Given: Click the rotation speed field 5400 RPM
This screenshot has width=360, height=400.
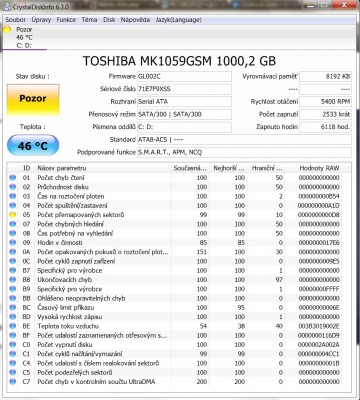Looking at the screenshot, I should (x=326, y=102).
